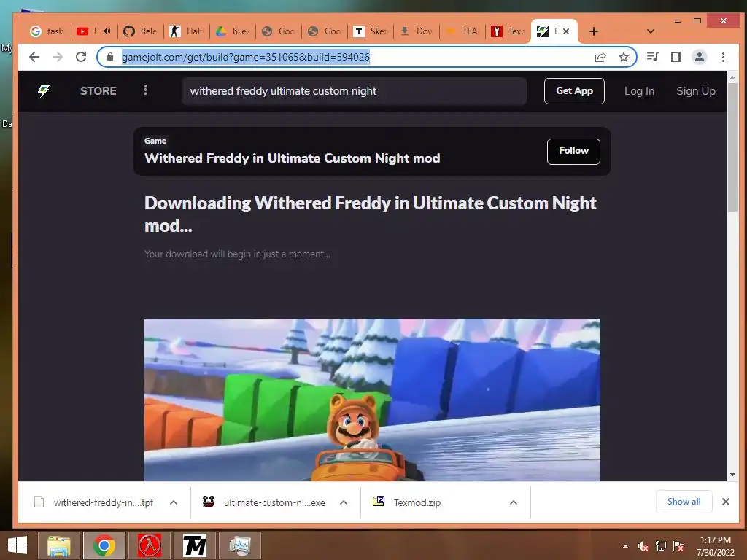Bookmark this page with the star
The image size is (747, 560).
click(623, 57)
